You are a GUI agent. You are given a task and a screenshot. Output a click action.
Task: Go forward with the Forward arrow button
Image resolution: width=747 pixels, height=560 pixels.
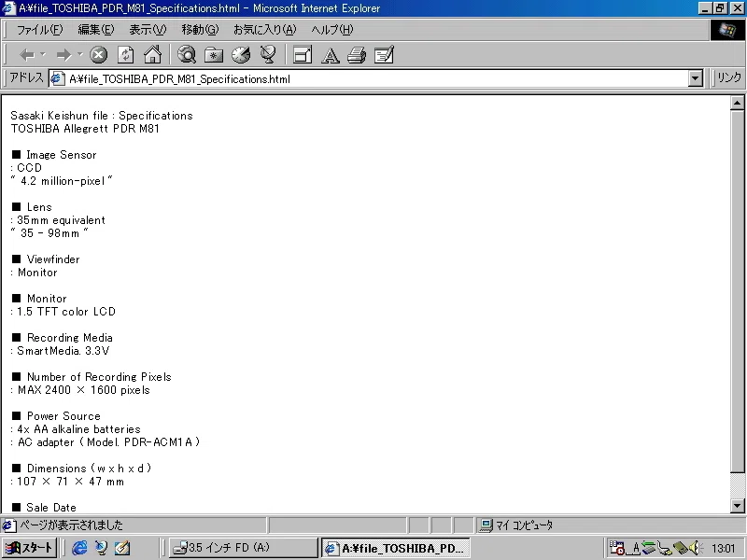(63, 55)
